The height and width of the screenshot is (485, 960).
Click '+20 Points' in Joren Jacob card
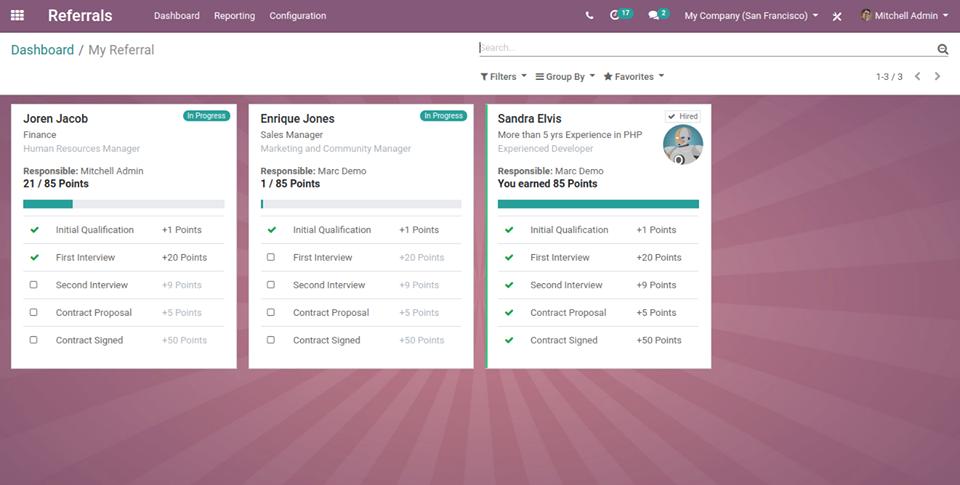[x=184, y=258]
